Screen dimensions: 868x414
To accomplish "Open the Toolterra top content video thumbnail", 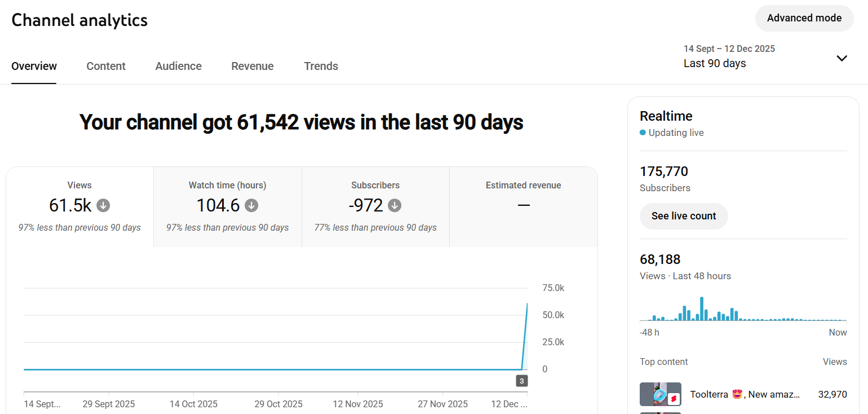I will [661, 394].
